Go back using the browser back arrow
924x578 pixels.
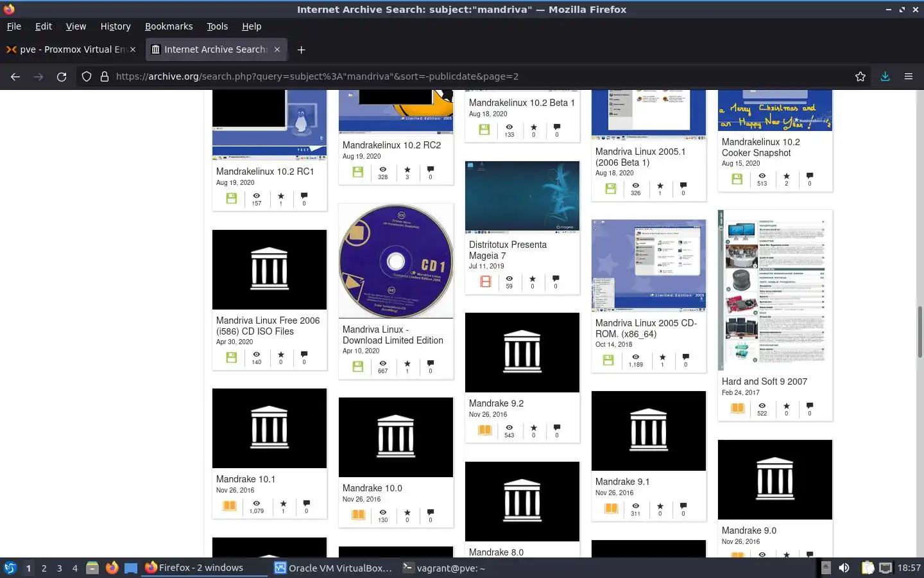15,76
